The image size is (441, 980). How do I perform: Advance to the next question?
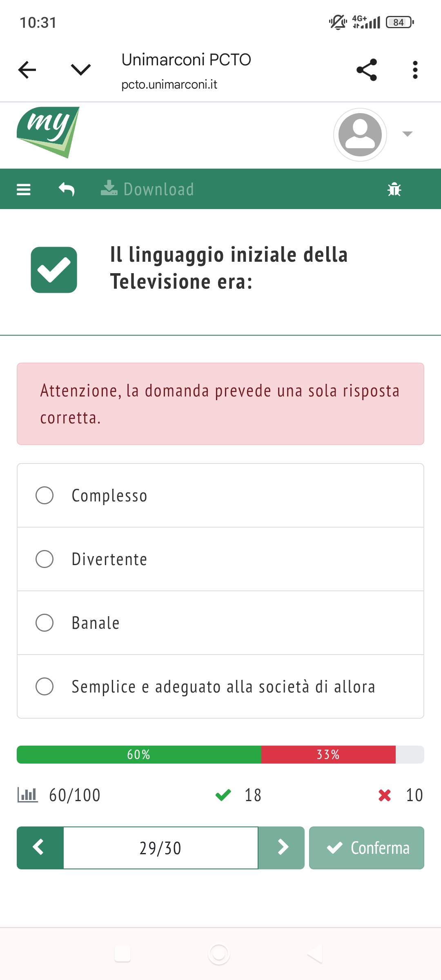point(281,848)
